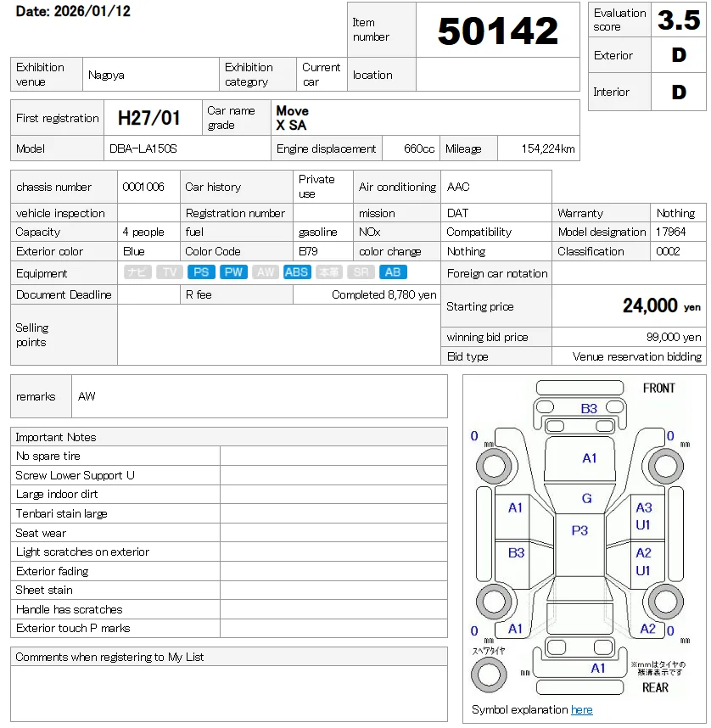Click color code B79
Screen dimensions: 711x728
pos(308,251)
